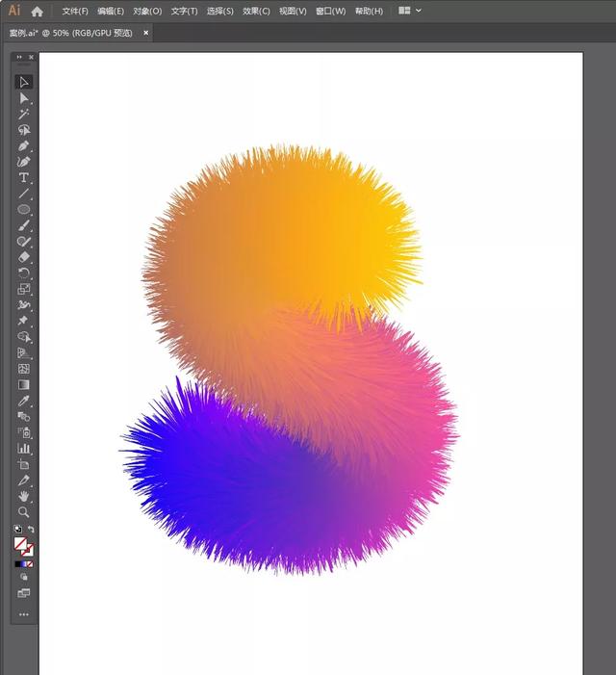Select the Type tool
This screenshot has height=675, width=616.
[24, 178]
